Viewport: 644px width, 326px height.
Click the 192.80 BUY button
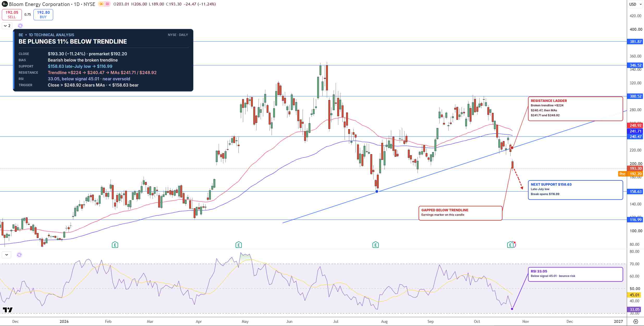43,15
